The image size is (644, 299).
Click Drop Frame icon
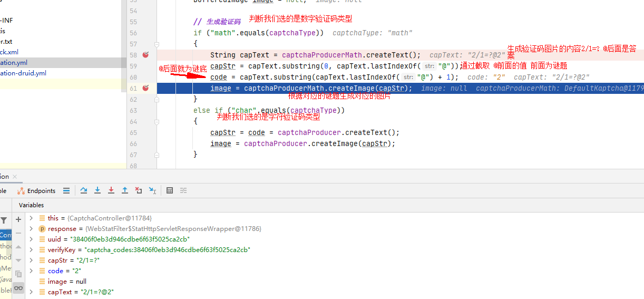tap(139, 190)
